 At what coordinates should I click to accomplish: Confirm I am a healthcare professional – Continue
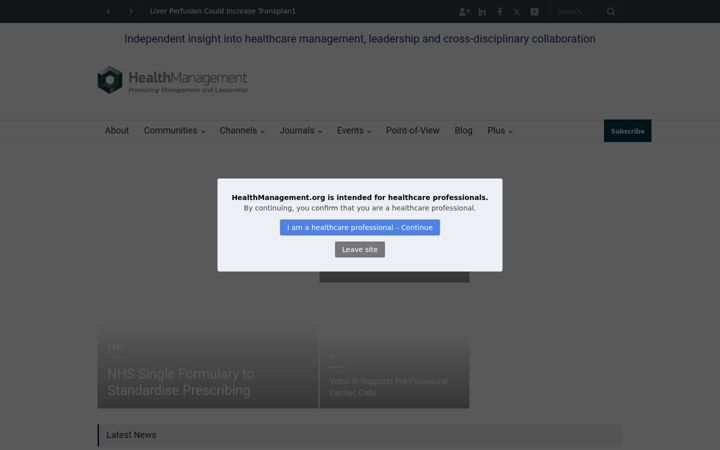(360, 227)
